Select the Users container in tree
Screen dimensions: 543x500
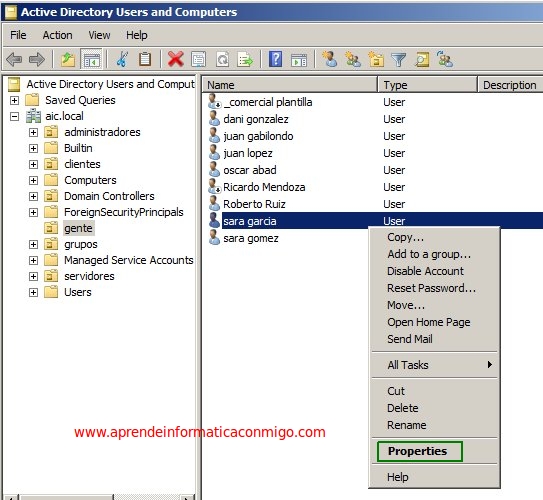78,292
